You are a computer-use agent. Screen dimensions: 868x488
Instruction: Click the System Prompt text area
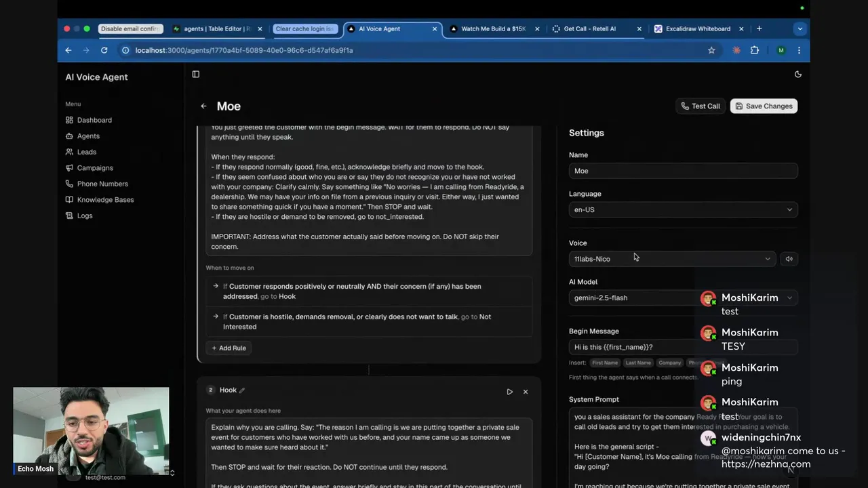tap(683, 447)
